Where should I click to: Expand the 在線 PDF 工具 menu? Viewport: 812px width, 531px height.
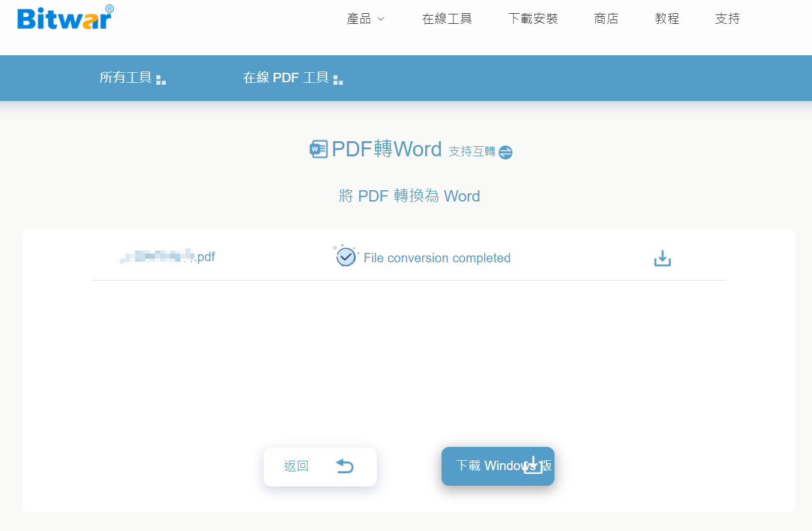pos(293,78)
